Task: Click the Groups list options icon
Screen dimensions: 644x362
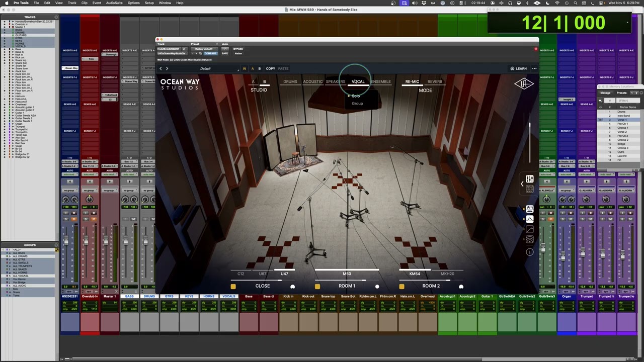Action: click(x=56, y=245)
